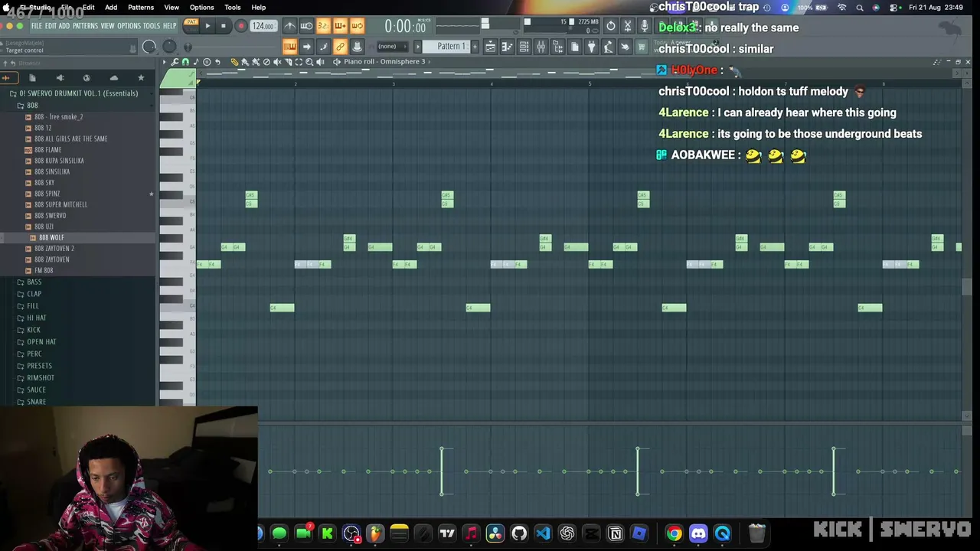Open the PATTERNS menu in FL toolbar
Viewport: 980px width, 551px height.
(x=85, y=26)
